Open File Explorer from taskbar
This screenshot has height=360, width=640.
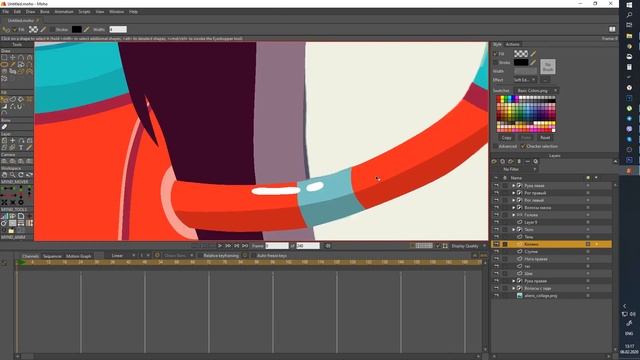629,36
